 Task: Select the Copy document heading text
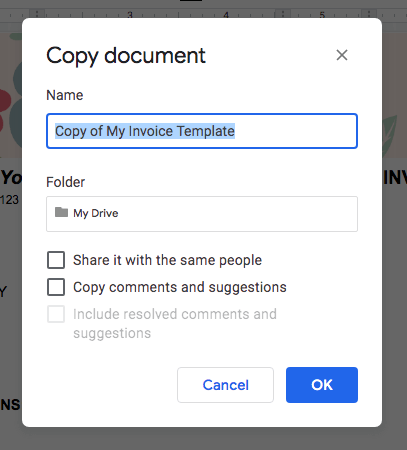126,56
